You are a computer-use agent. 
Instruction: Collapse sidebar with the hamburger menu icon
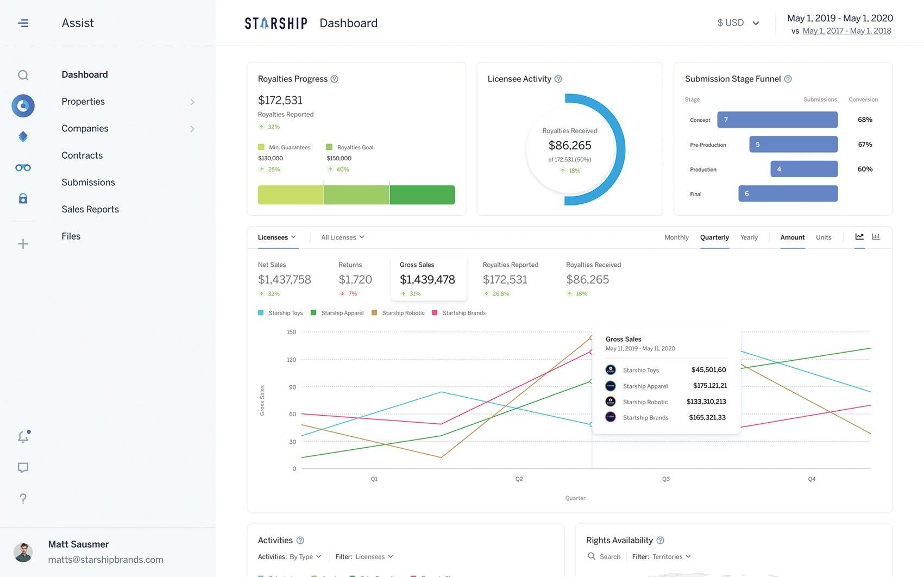23,23
